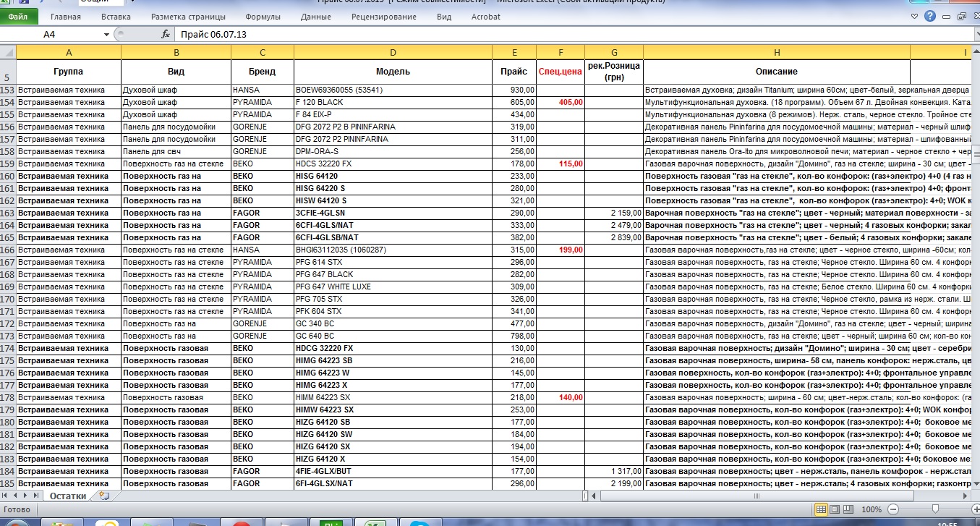This screenshot has height=526, width=980.
Task: Open the Данные ribbon tab
Action: pyautogui.click(x=315, y=17)
